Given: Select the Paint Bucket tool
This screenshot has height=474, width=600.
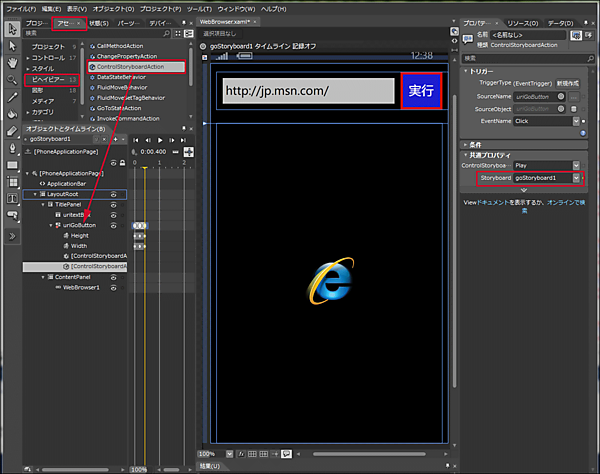Looking at the screenshot, I should tap(12, 113).
